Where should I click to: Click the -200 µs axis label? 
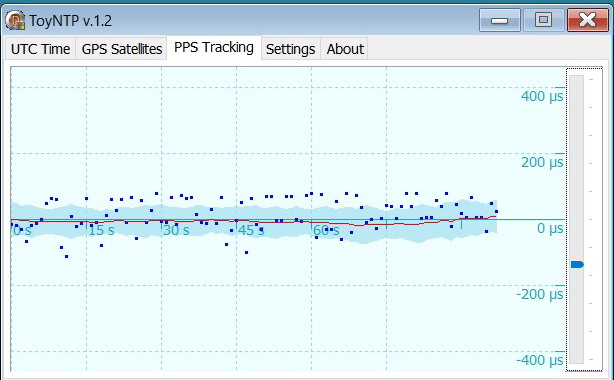coord(540,294)
